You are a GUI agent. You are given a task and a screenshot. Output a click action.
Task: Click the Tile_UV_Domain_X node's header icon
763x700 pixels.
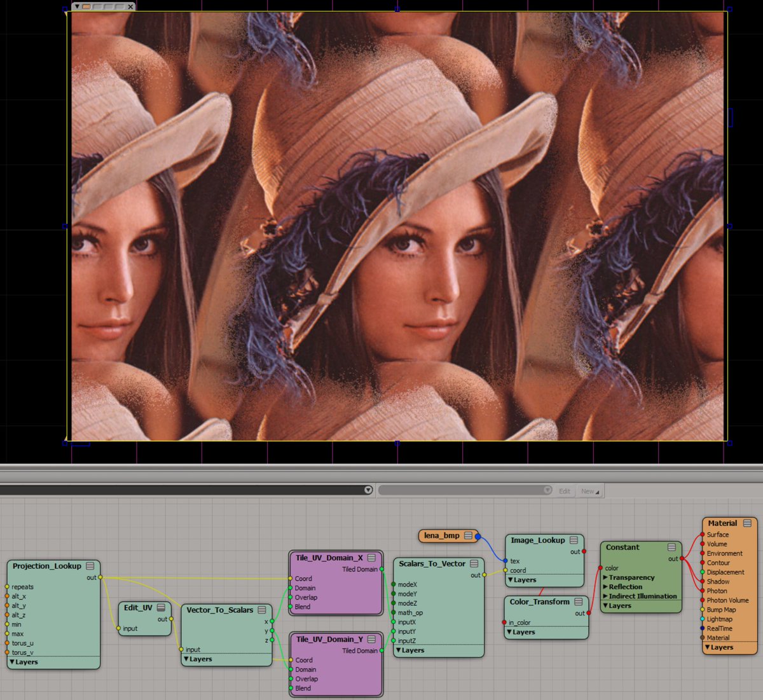click(372, 558)
